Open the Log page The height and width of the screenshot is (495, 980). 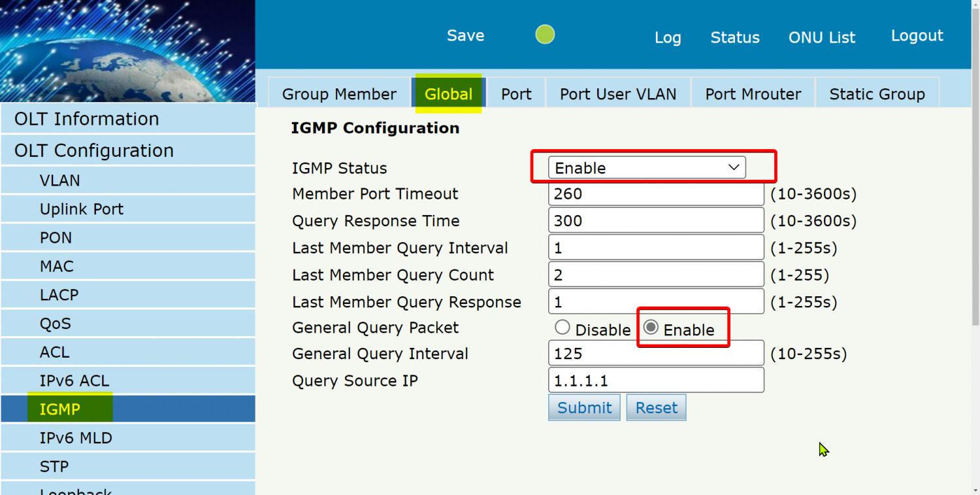[x=668, y=37]
